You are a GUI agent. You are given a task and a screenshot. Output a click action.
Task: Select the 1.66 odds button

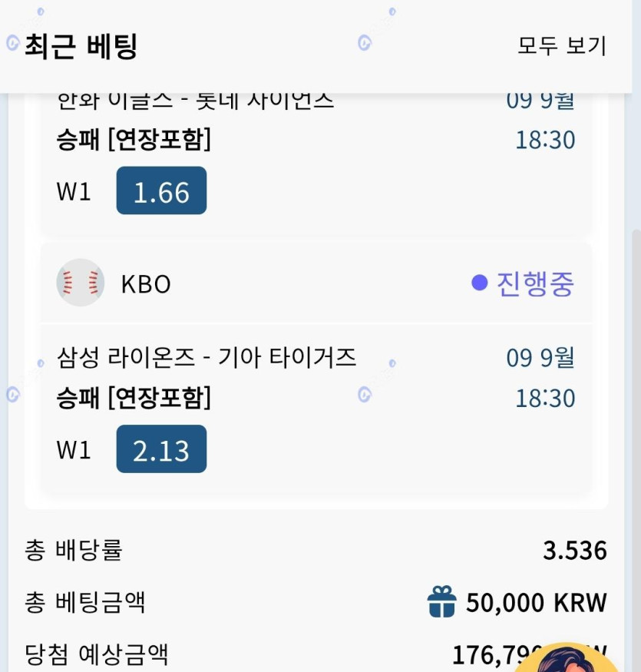coord(161,191)
